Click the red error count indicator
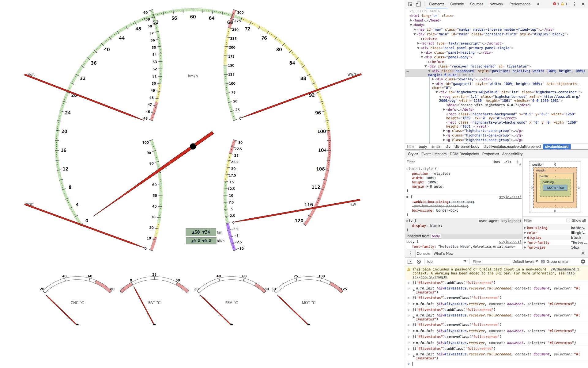588x368 pixels. (x=556, y=4)
